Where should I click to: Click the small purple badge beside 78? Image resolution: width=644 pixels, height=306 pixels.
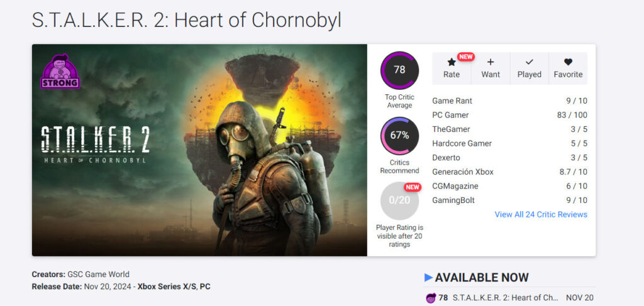point(431,298)
